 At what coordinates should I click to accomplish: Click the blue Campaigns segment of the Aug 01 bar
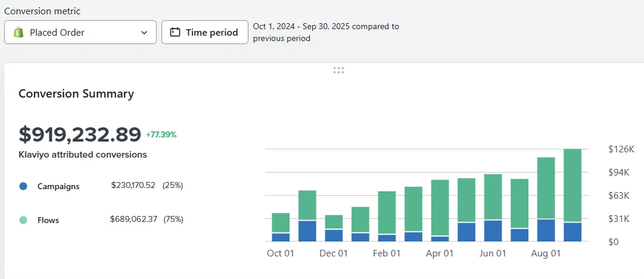tap(546, 230)
